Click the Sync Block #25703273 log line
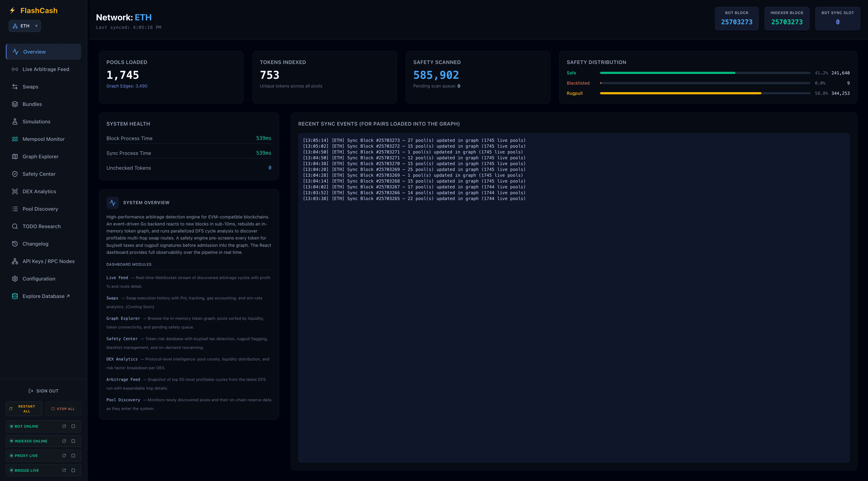 click(x=414, y=140)
